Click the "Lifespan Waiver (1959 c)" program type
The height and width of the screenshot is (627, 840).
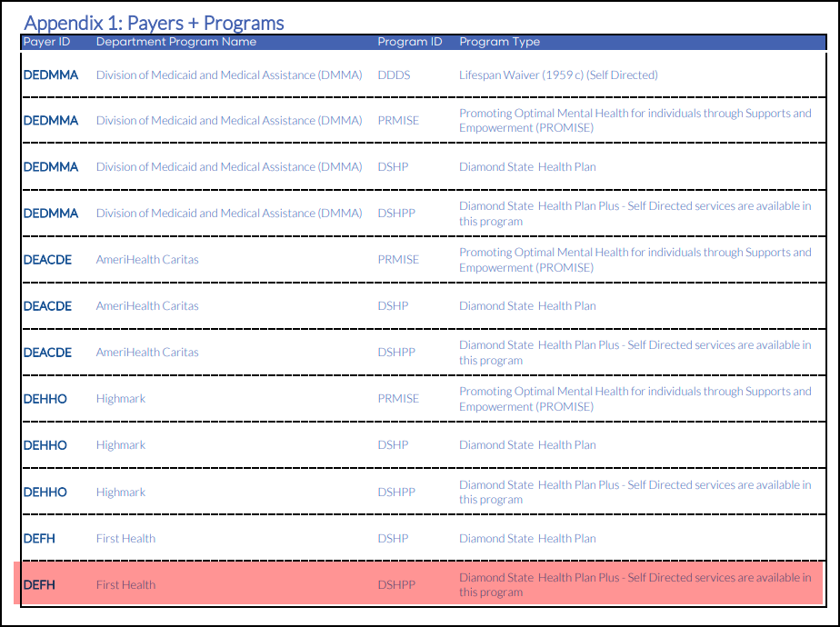[558, 75]
